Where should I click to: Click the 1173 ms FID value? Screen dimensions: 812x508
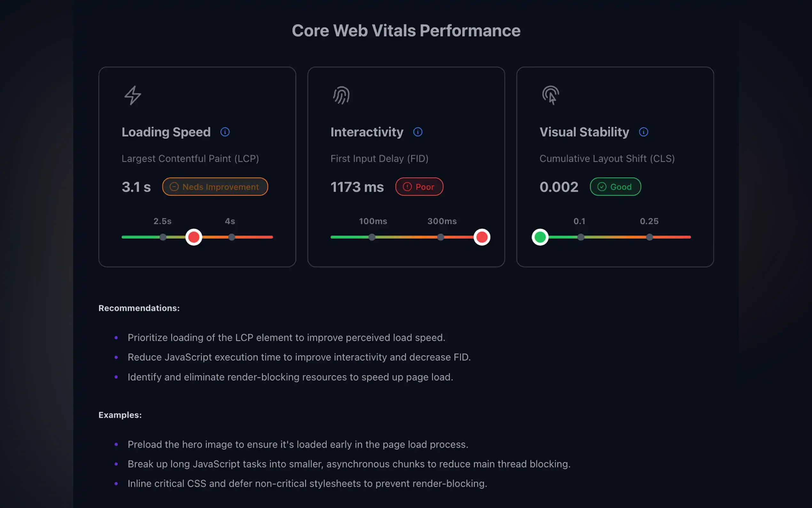(x=357, y=187)
